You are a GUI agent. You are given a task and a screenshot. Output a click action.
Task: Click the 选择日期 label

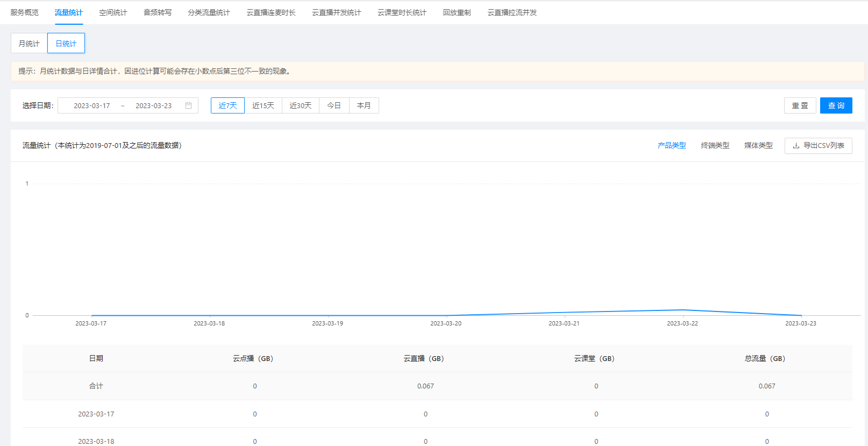pos(38,105)
